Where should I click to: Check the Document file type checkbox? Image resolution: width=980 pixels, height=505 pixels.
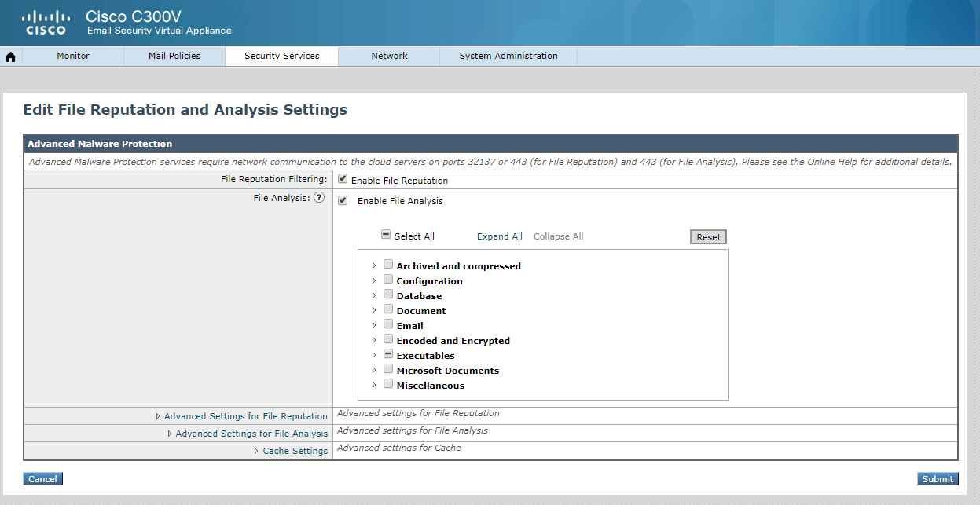[x=388, y=310]
